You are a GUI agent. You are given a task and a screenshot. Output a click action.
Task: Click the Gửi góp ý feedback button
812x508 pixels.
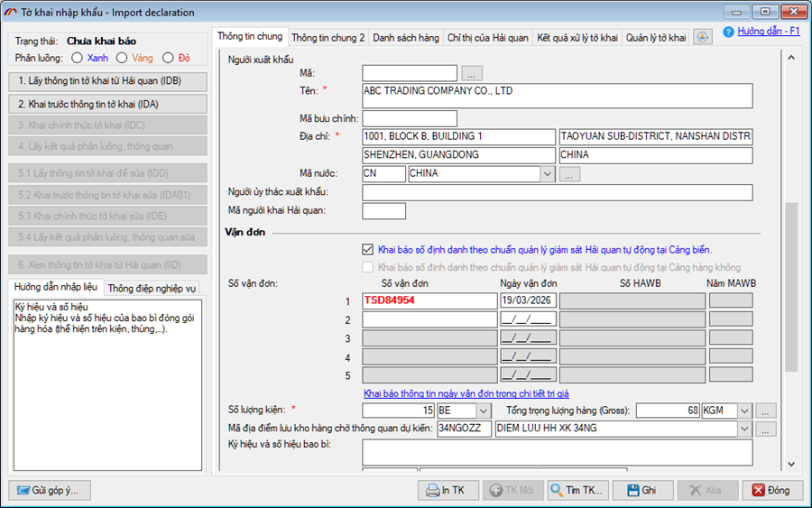click(50, 490)
